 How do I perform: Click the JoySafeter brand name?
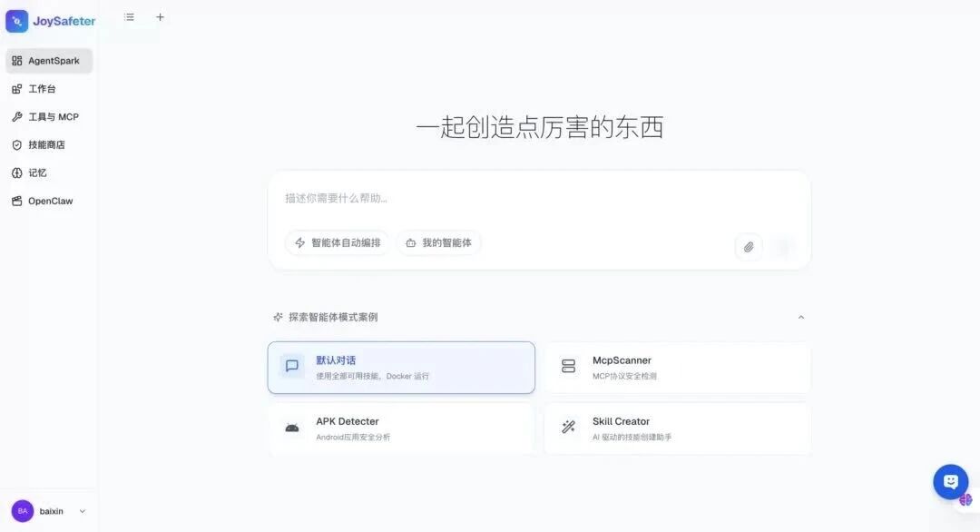(64, 21)
